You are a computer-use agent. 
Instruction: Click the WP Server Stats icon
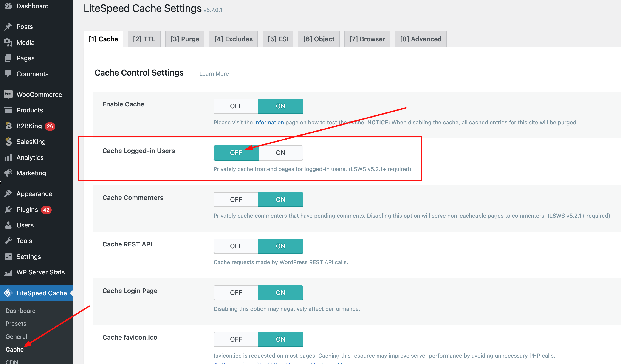pyautogui.click(x=8, y=272)
